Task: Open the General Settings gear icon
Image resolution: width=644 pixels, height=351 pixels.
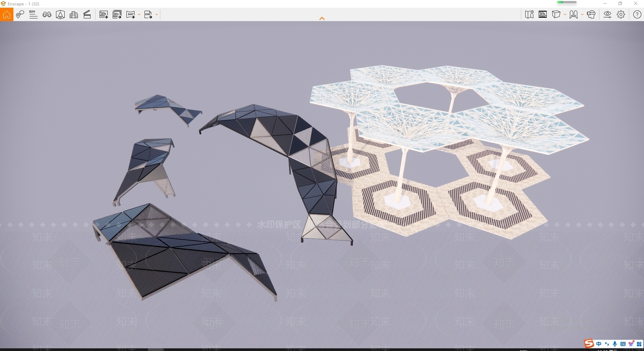Action: click(x=621, y=15)
